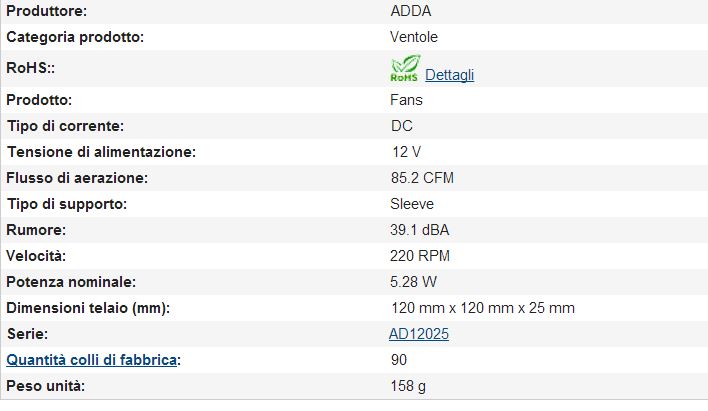Click the 220 RPM speed value
This screenshot has height=411, width=708.
[419, 256]
